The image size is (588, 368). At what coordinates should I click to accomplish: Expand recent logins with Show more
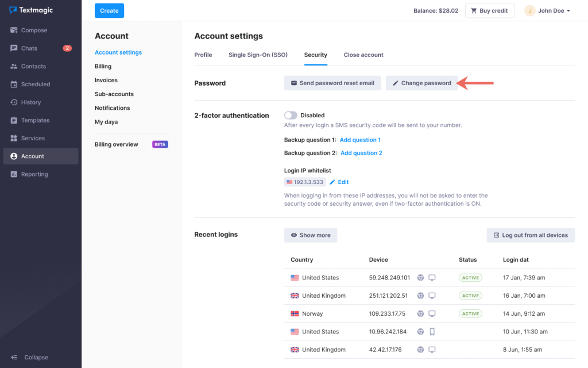point(311,235)
